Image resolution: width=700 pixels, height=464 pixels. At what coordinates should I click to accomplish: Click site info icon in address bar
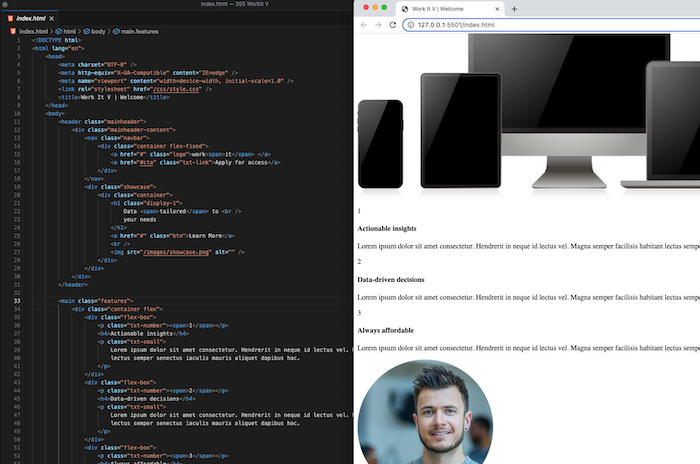pyautogui.click(x=411, y=25)
